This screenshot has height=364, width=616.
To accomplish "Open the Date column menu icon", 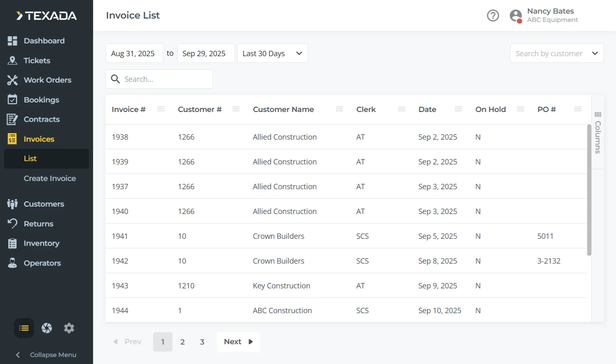I will (x=458, y=109).
